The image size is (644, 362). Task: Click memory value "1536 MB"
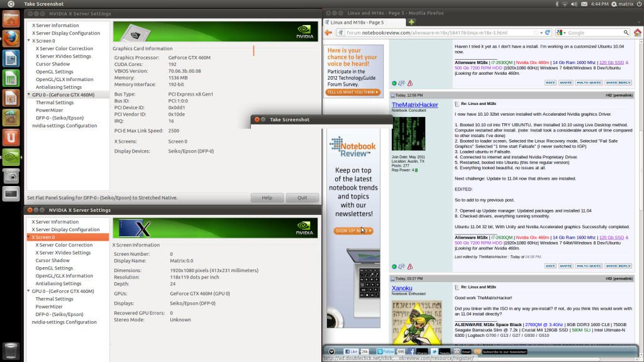coord(178,77)
